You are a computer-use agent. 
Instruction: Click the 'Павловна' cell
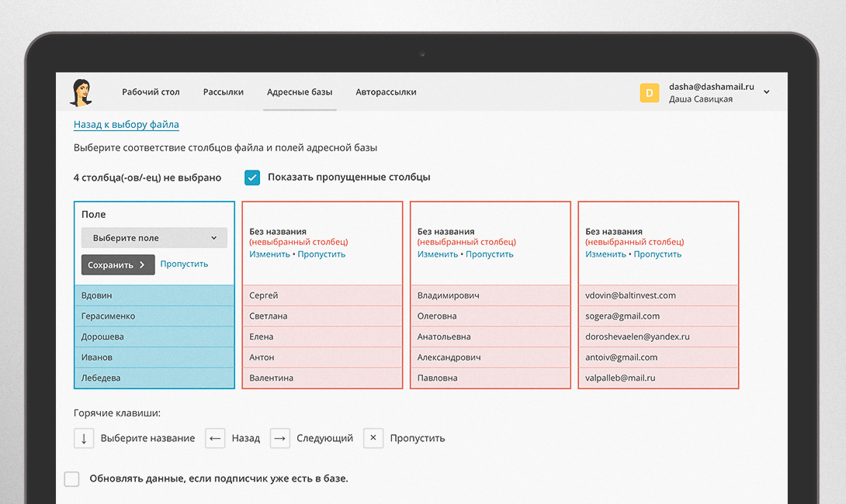pos(491,378)
